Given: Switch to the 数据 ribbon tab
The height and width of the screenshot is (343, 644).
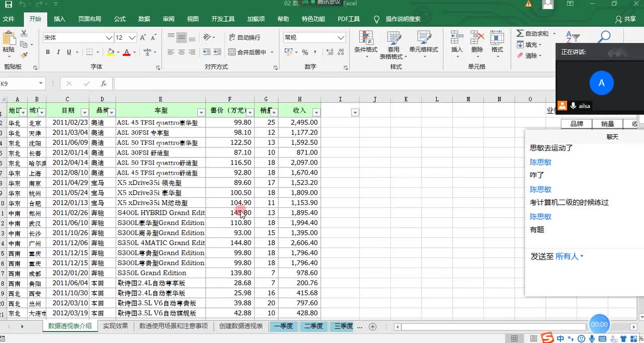Looking at the screenshot, I should coord(144,19).
